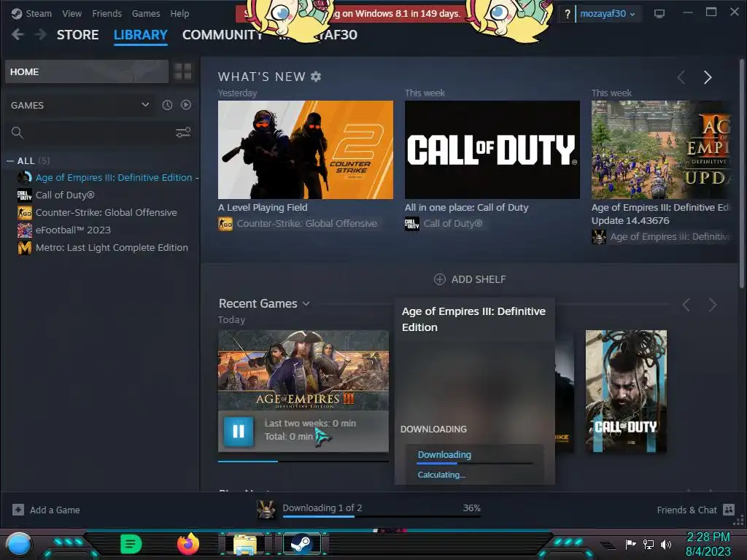Open the question mark help icon
This screenshot has height=560, width=747.
[567, 14]
